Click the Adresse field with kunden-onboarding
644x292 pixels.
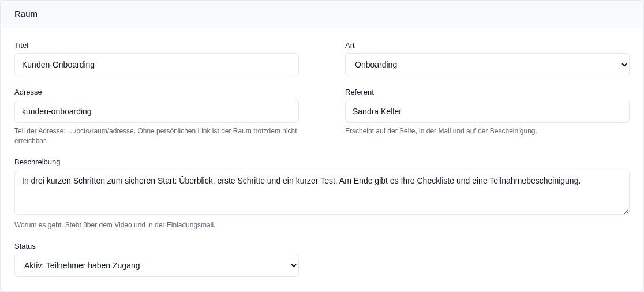tap(156, 111)
